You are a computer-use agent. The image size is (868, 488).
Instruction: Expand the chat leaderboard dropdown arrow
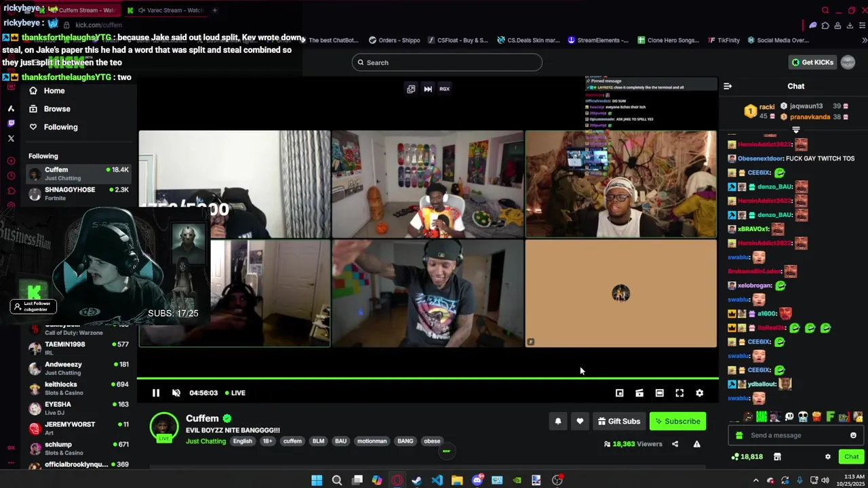pos(796,129)
